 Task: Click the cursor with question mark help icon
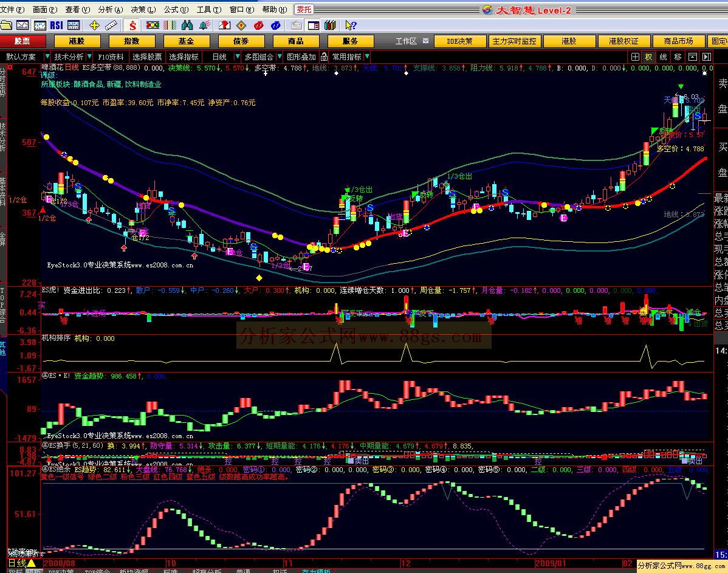pyautogui.click(x=351, y=26)
